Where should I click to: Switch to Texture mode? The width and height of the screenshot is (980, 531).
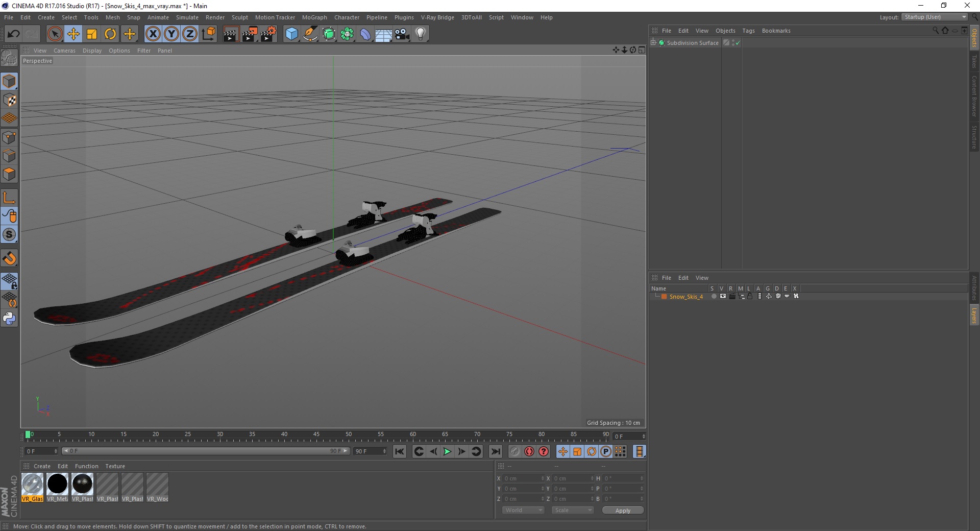(9, 100)
